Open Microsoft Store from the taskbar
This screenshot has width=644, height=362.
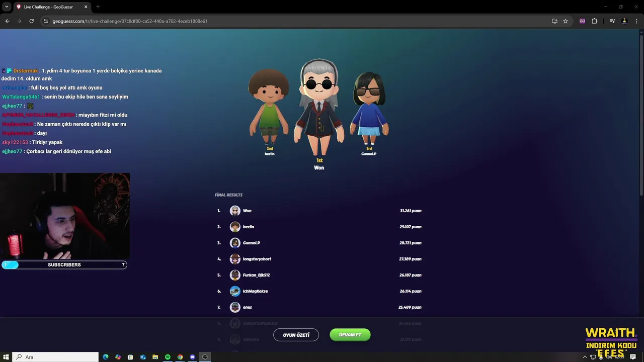(130, 357)
